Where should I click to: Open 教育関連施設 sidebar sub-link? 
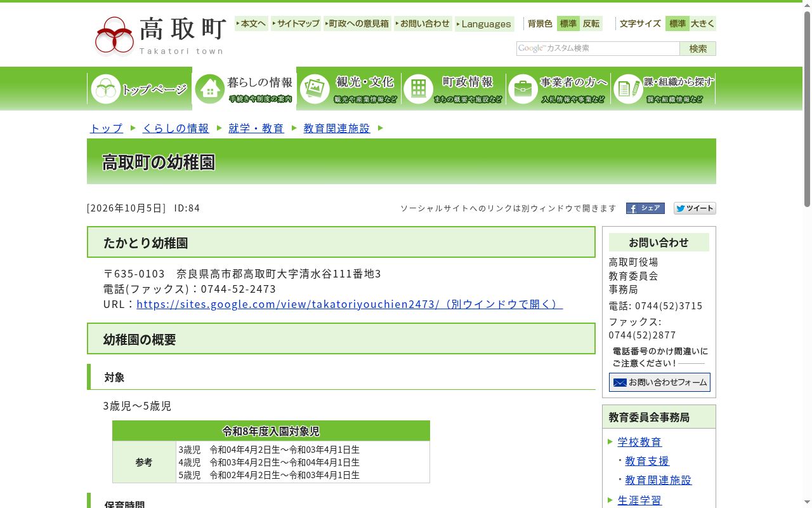tap(658, 480)
